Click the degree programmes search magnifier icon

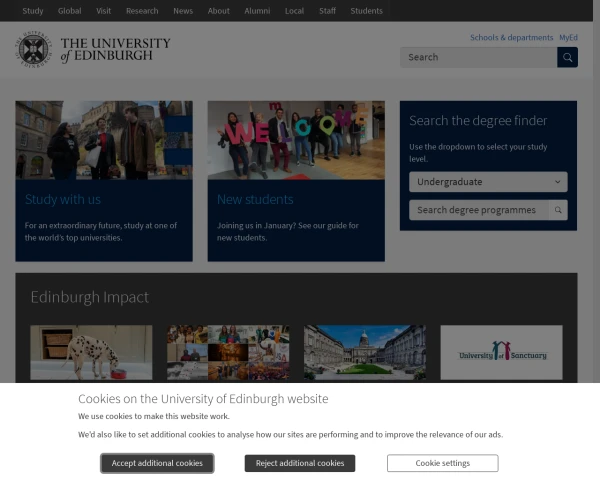(558, 210)
